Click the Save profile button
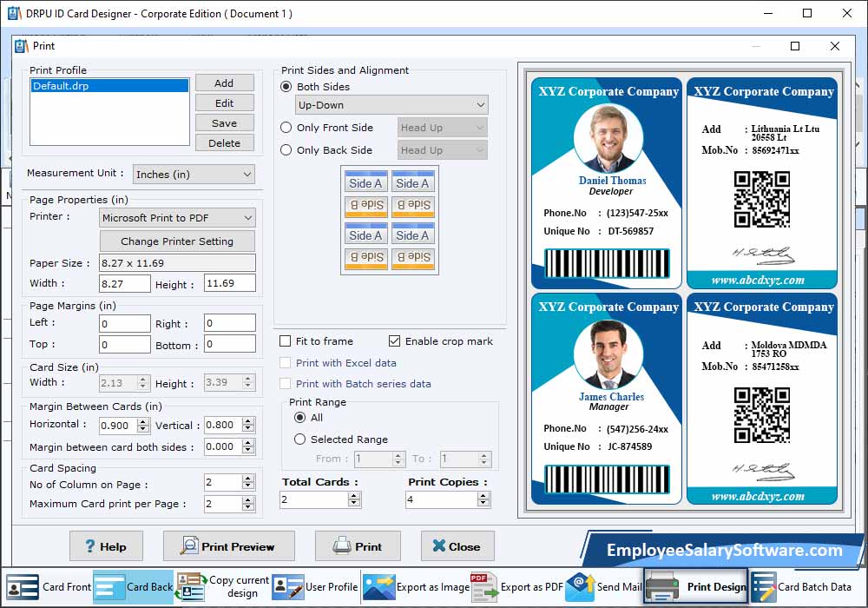This screenshot has width=868, height=608. [x=224, y=123]
